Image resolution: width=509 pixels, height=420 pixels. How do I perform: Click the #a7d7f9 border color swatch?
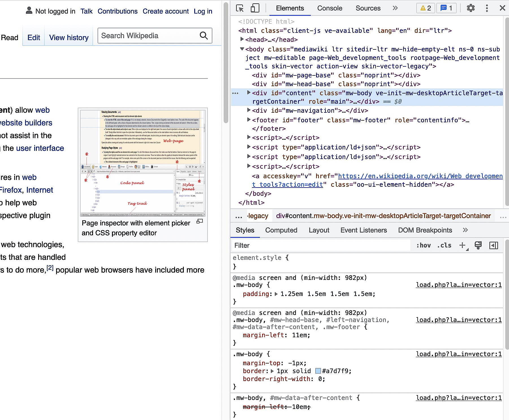tap(318, 371)
